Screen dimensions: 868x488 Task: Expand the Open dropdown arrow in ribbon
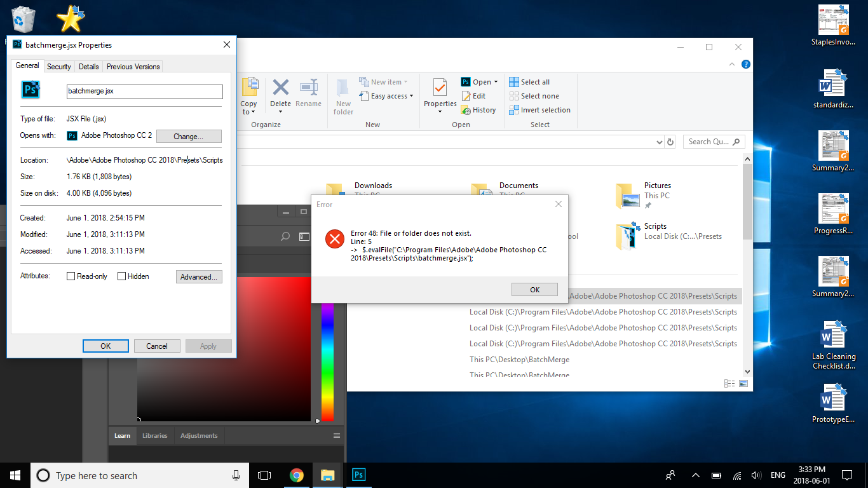pyautogui.click(x=496, y=82)
